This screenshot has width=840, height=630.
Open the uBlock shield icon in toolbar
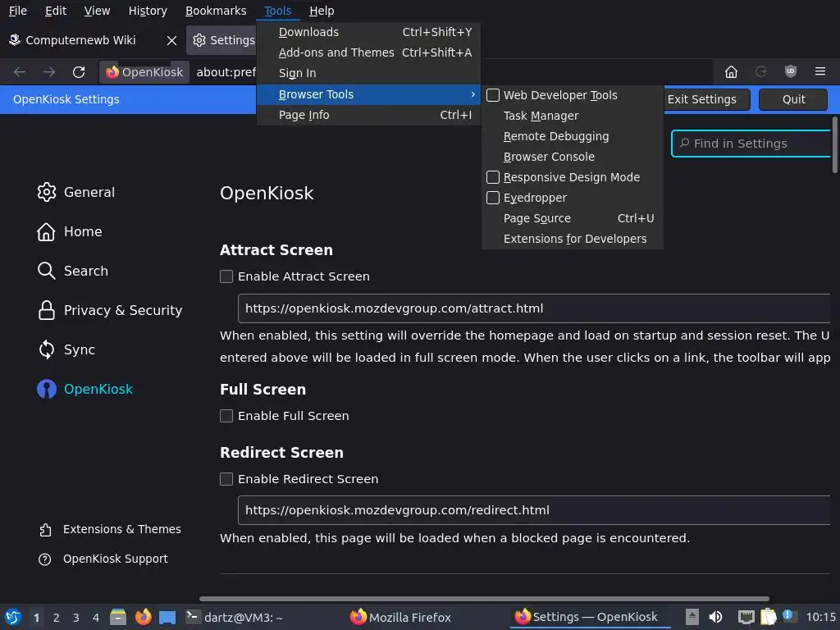[791, 71]
